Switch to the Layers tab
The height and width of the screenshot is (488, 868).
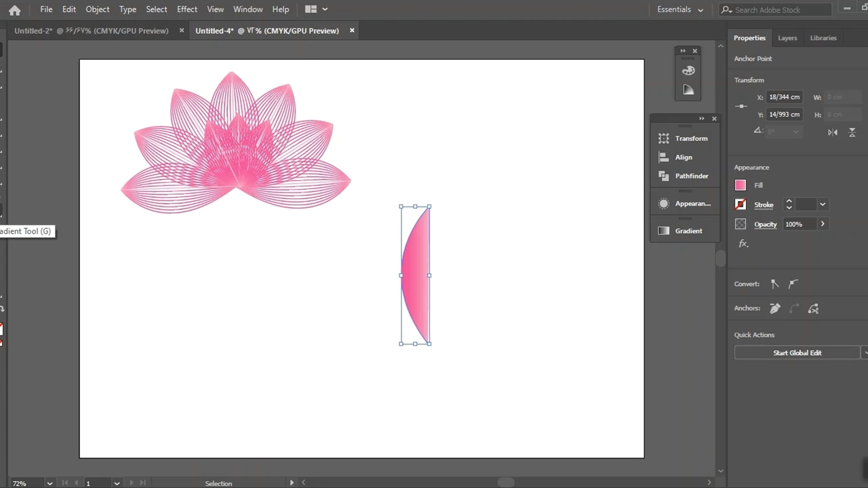[x=787, y=38]
